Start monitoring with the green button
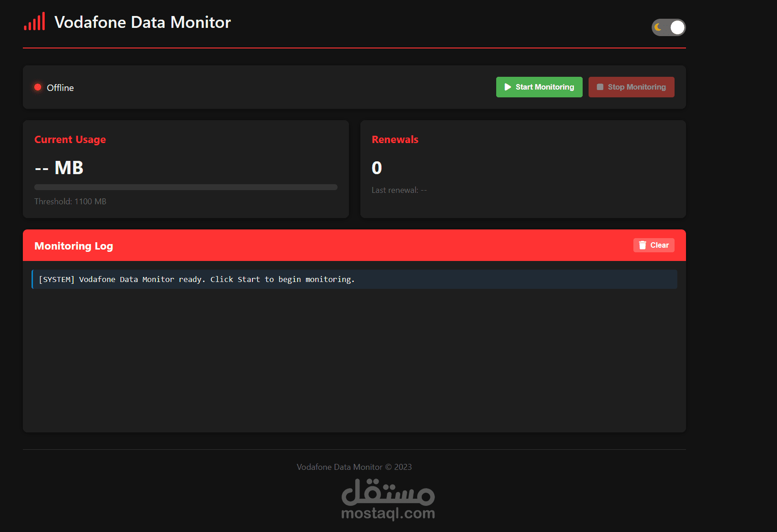 click(x=539, y=87)
